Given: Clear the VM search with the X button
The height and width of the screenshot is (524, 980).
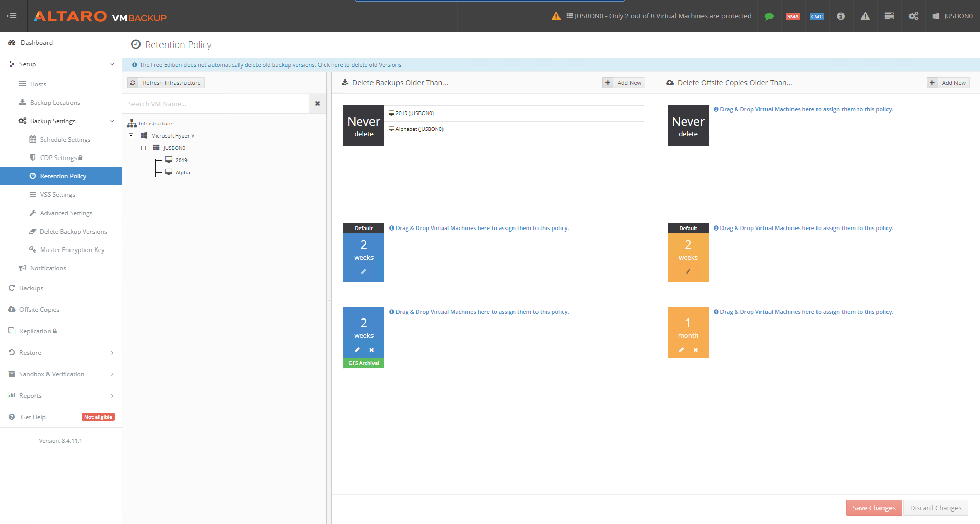Looking at the screenshot, I should click(317, 103).
